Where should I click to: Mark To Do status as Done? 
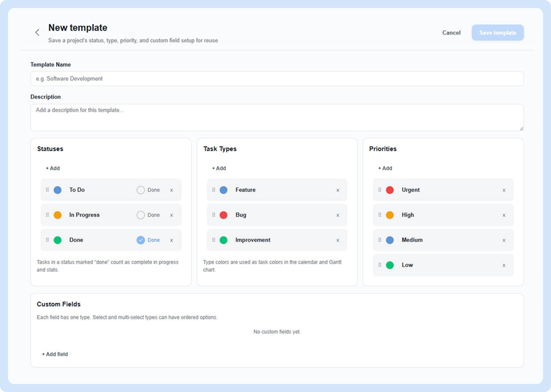tap(148, 190)
